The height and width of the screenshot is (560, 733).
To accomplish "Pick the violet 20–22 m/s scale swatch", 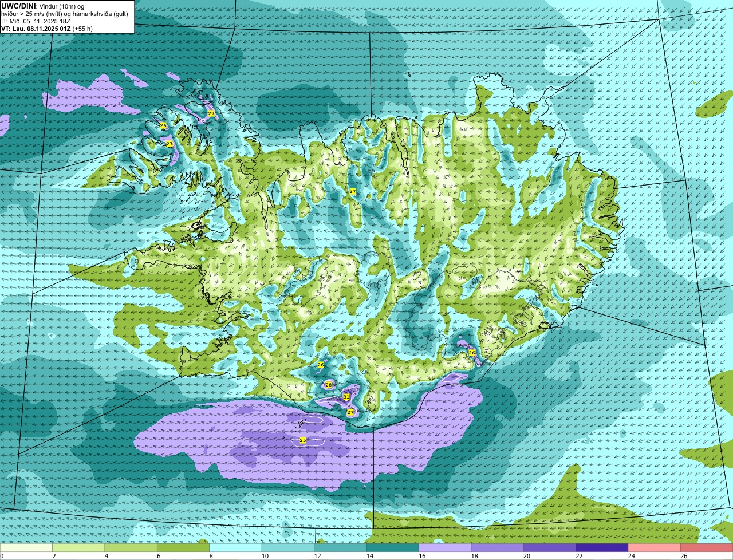I will point(550,548).
